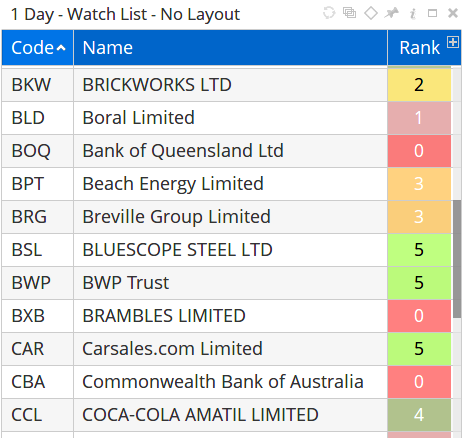Click Boral Limited rank 1 cell
Screen dimensions: 463x438
(x=419, y=118)
